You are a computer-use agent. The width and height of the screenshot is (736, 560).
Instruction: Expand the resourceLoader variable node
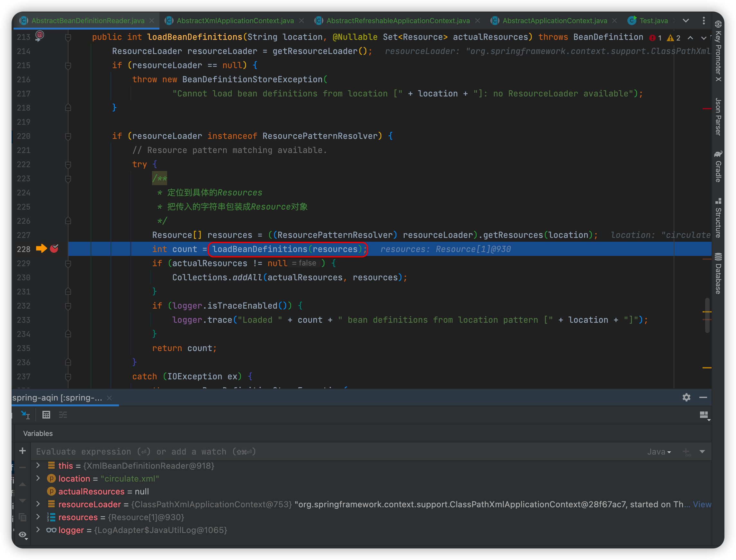(x=38, y=504)
